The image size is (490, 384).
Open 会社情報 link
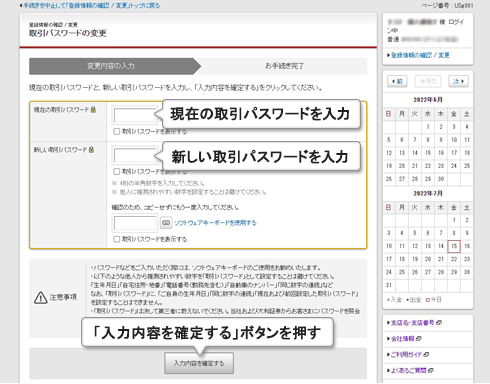pyautogui.click(x=402, y=339)
